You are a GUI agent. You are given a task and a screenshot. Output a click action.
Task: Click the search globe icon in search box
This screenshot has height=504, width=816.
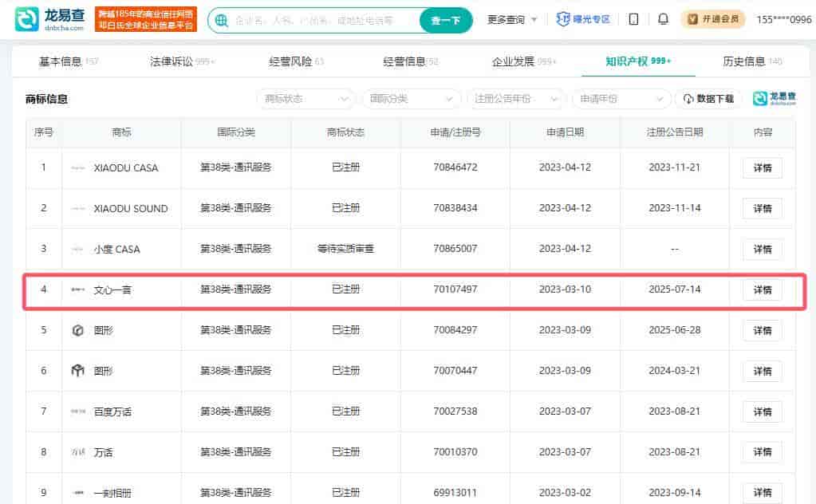coord(221,20)
